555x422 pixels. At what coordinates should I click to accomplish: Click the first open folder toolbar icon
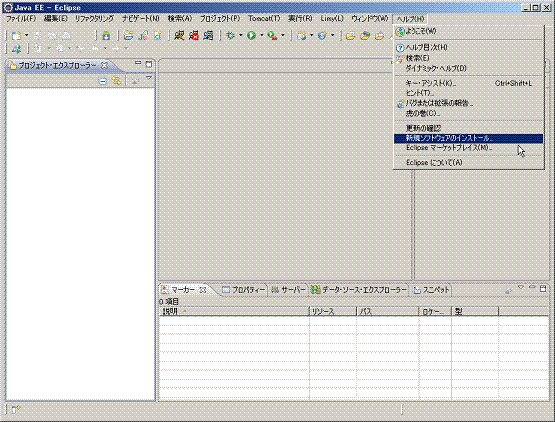click(x=350, y=35)
